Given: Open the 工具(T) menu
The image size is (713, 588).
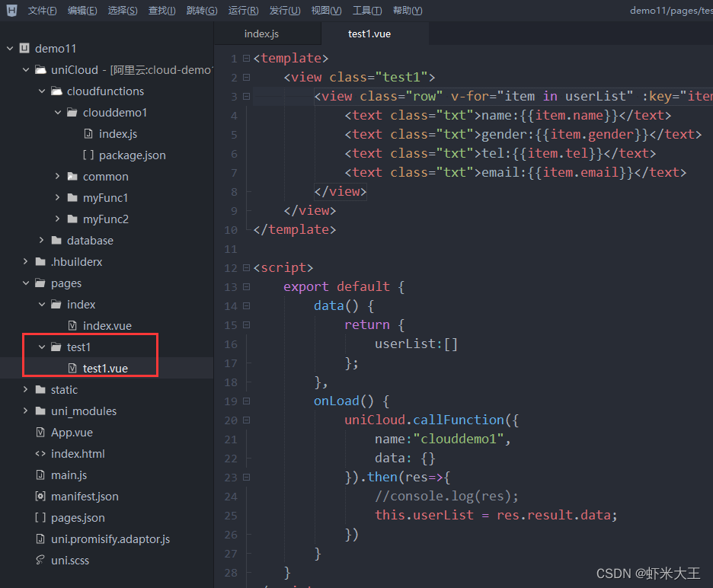Looking at the screenshot, I should tap(367, 11).
